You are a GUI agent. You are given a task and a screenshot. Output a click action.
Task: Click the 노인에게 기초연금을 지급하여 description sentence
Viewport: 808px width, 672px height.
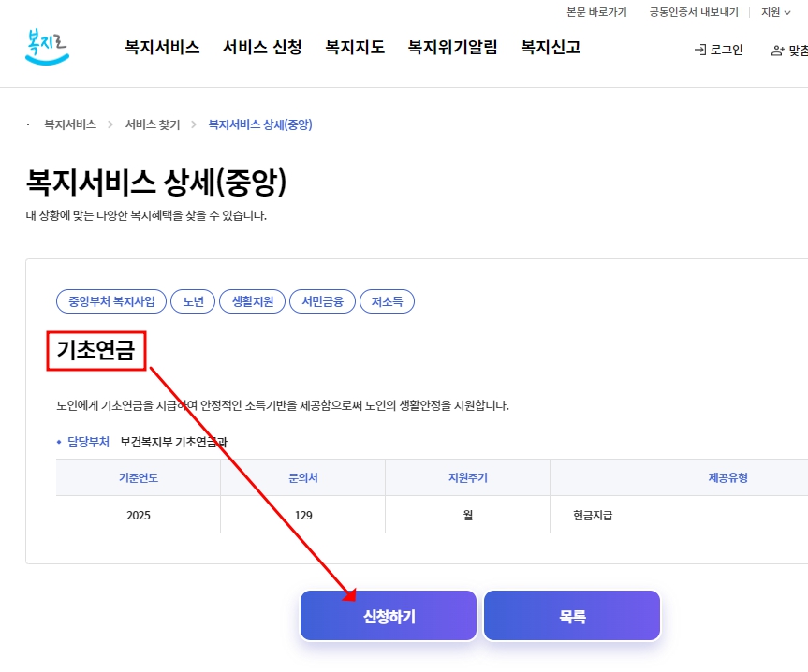click(x=283, y=406)
